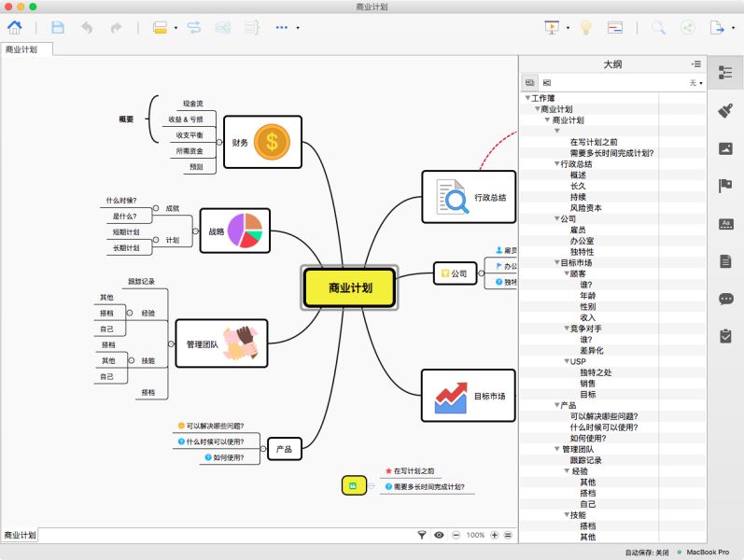Screen dimensions: 744x560
Task: Collapse 管理团队 outline node
Action: click(x=557, y=449)
